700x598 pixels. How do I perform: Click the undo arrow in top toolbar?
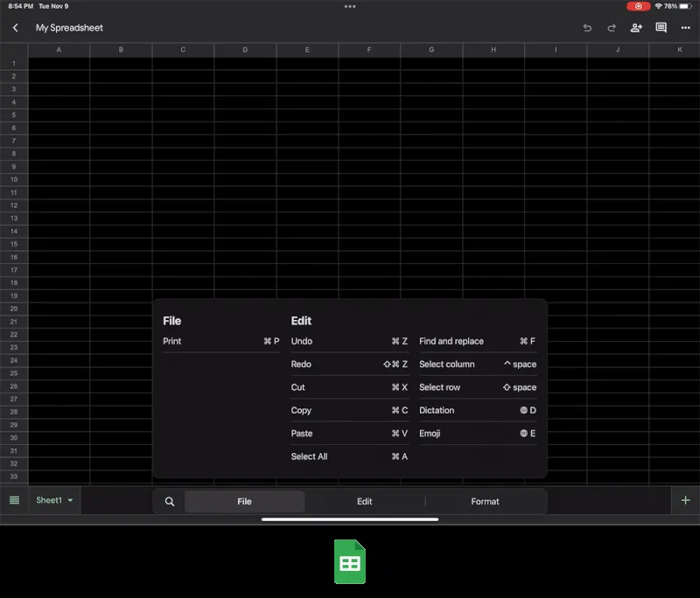(587, 28)
